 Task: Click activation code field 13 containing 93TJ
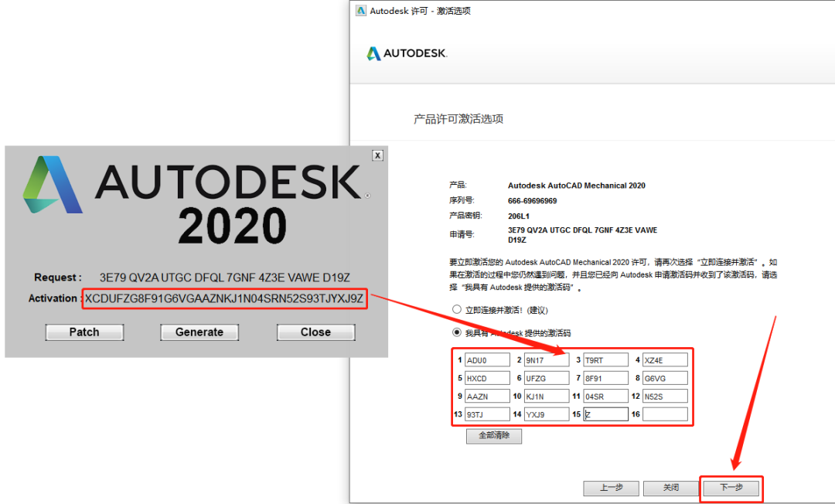click(487, 414)
